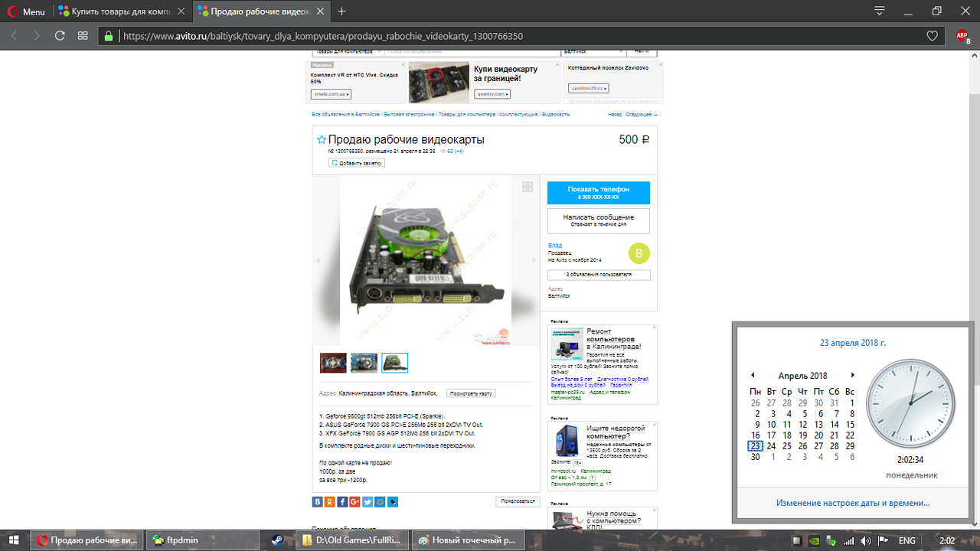Select April 23 in the calendar
This screenshot has height=551, width=980.
coord(756,446)
